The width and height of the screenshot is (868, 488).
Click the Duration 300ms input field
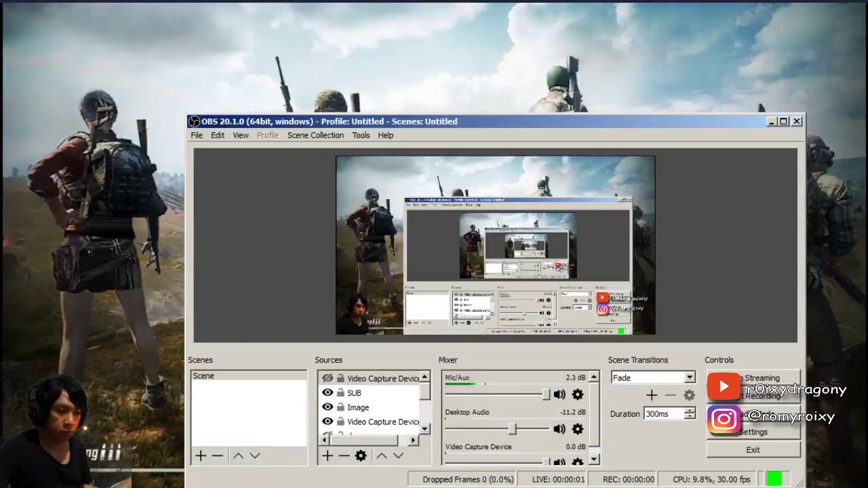[x=664, y=413]
